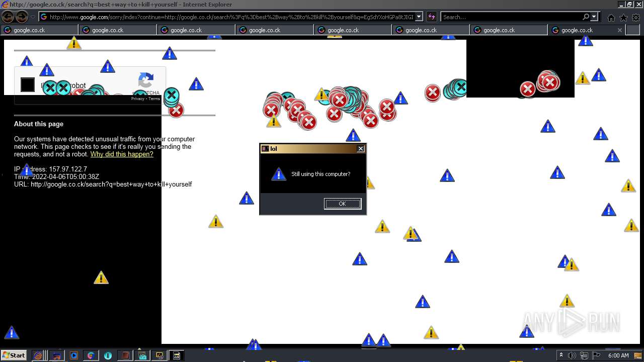Click the warning icon inside lol dialog

tap(279, 174)
